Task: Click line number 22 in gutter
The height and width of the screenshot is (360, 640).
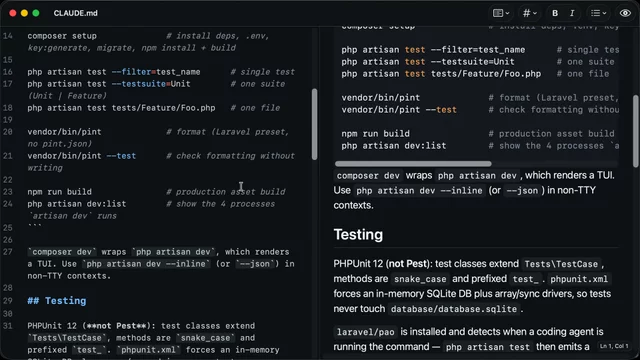Action: click(8, 180)
